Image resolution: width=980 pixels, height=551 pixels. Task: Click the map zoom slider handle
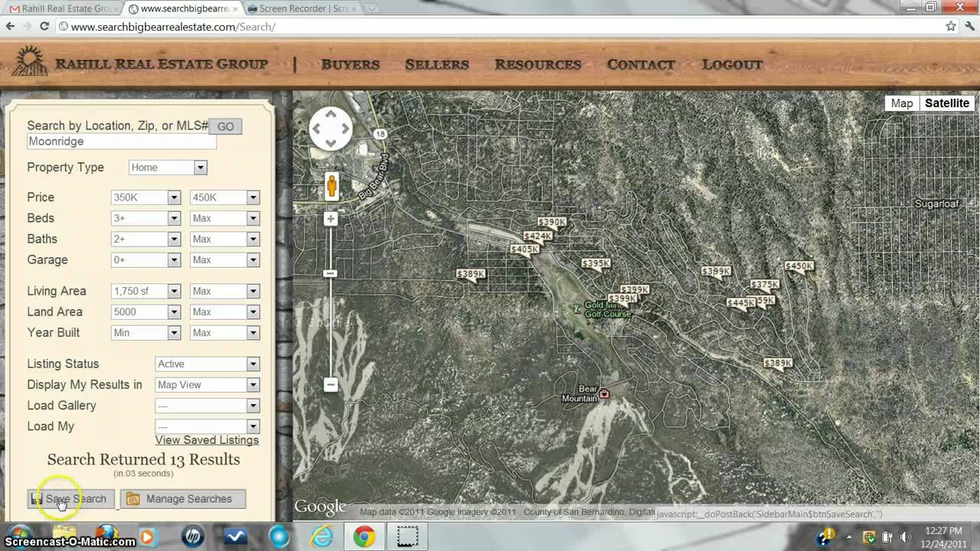[330, 273]
